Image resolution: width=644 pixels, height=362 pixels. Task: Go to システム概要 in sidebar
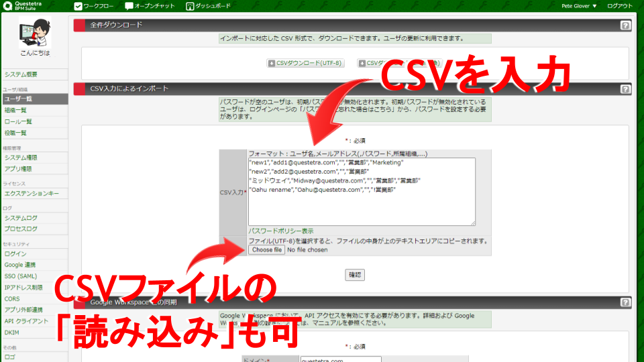[21, 74]
